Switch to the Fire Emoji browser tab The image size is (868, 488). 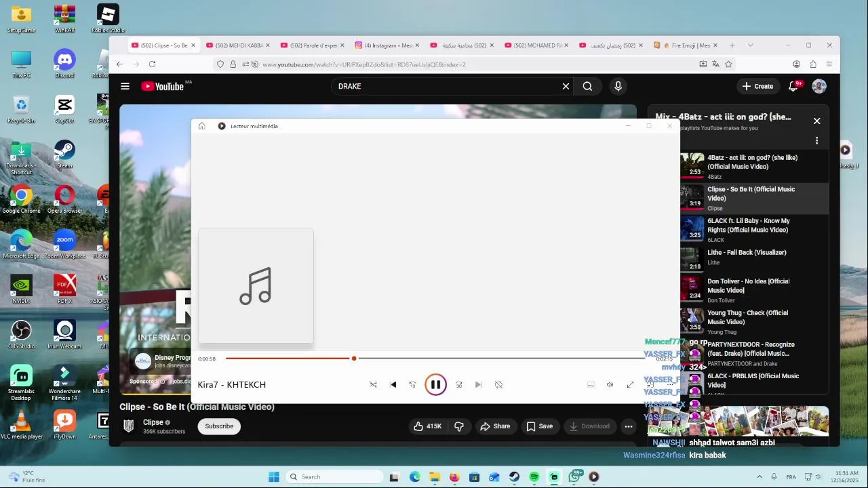click(686, 45)
